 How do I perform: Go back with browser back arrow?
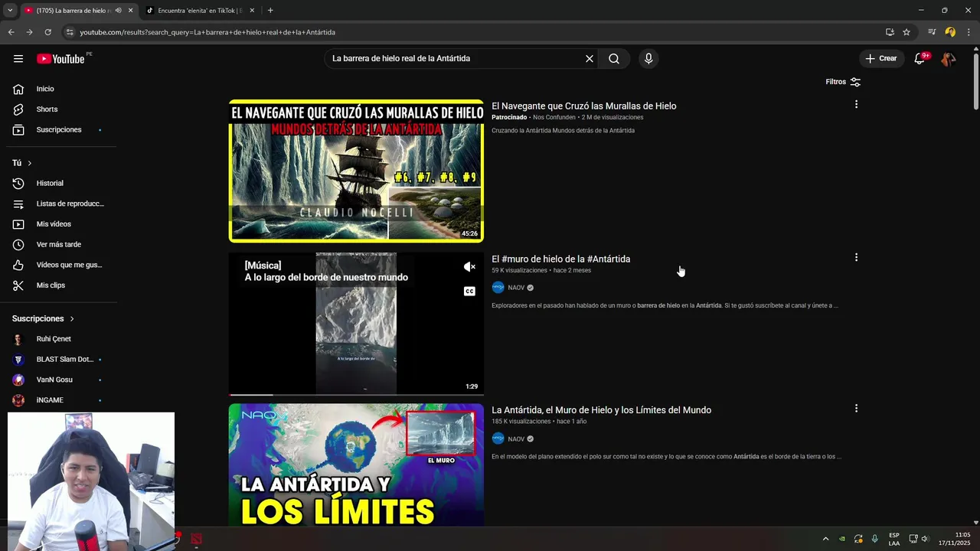pos(11,32)
